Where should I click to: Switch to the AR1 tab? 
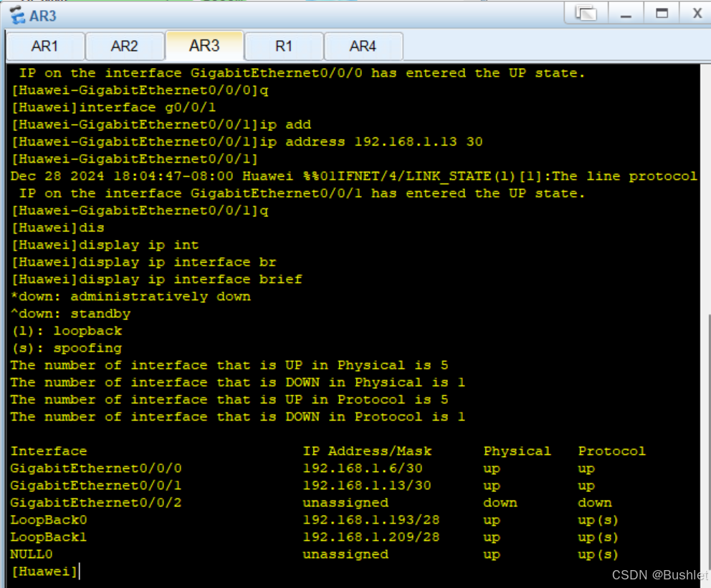[x=45, y=47]
